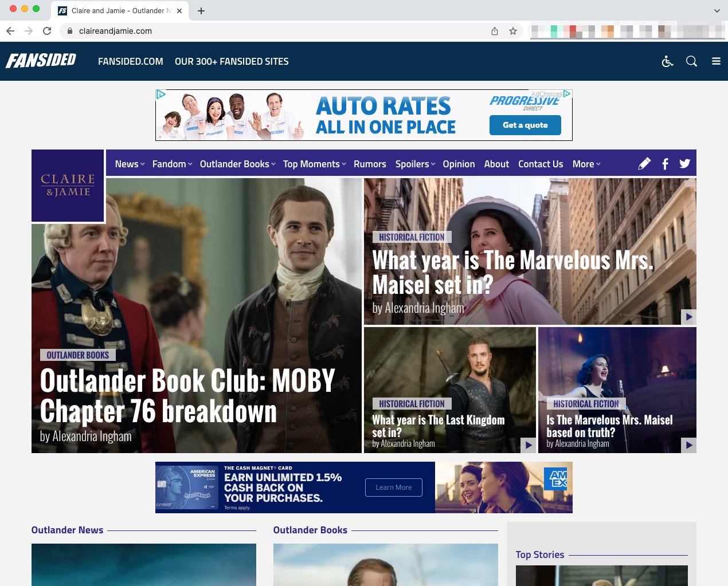Viewport: 728px width, 586px height.
Task: Open the hamburger menu in header
Action: (x=716, y=61)
